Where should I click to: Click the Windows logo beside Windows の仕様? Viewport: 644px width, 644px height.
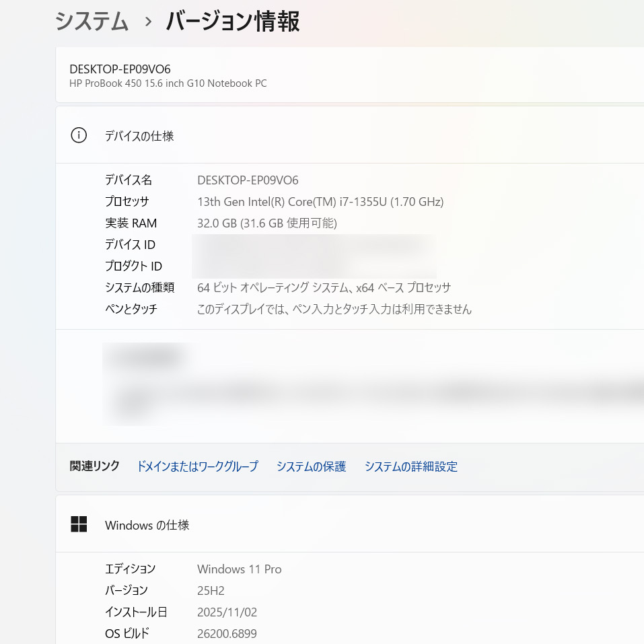point(79,524)
